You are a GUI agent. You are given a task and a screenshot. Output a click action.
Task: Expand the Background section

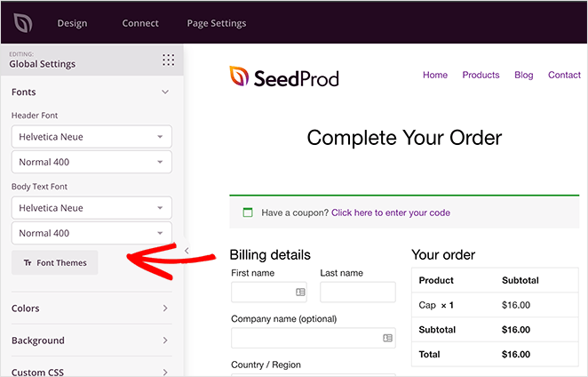[91, 341]
